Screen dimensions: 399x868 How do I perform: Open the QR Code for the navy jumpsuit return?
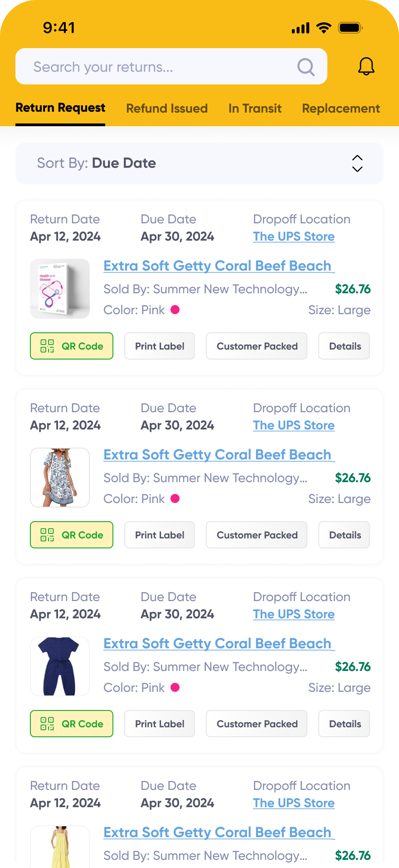point(71,724)
